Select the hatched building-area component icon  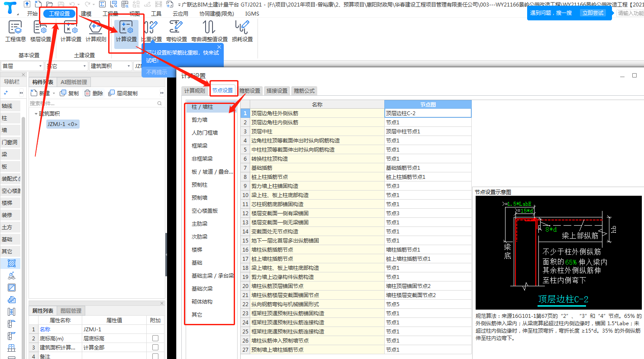pyautogui.click(x=12, y=263)
